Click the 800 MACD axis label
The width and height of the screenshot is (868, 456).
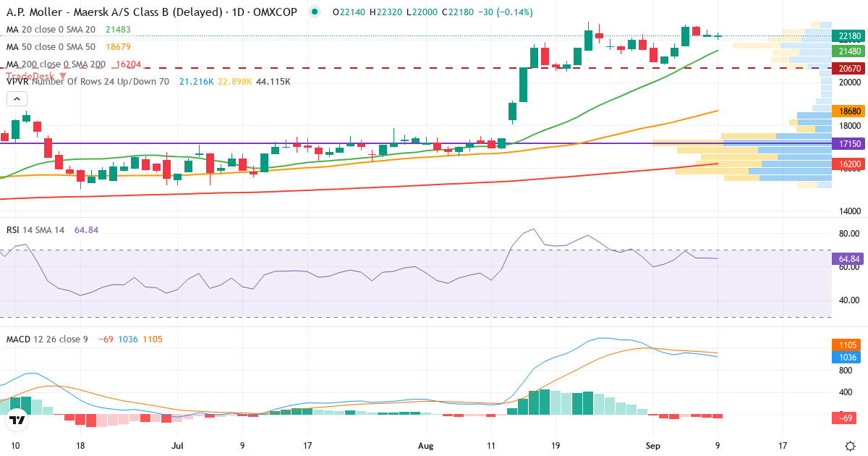pyautogui.click(x=846, y=370)
